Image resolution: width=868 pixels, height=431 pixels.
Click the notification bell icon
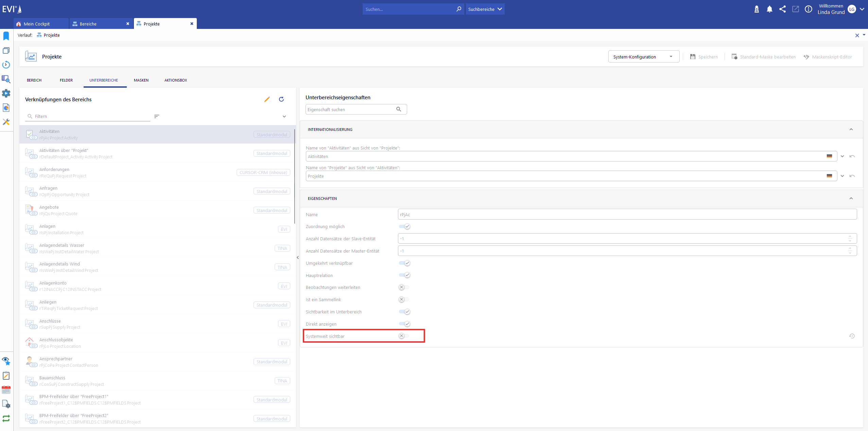pyautogui.click(x=769, y=9)
